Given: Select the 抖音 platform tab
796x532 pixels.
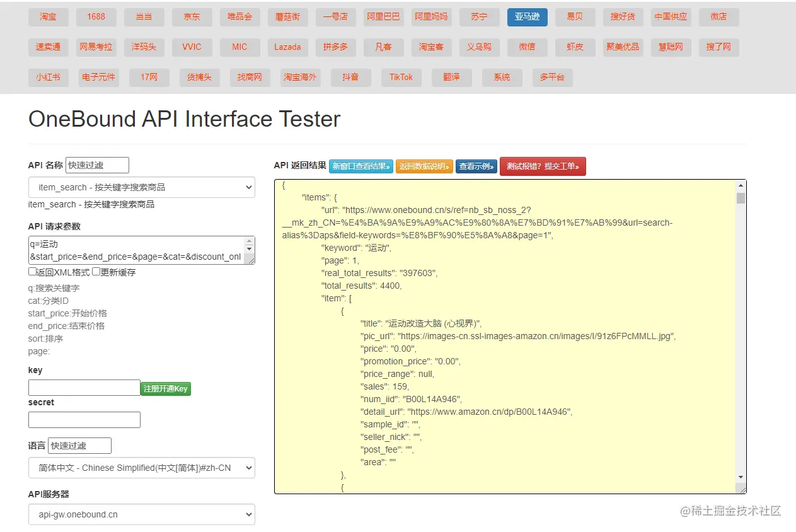Looking at the screenshot, I should 350,78.
